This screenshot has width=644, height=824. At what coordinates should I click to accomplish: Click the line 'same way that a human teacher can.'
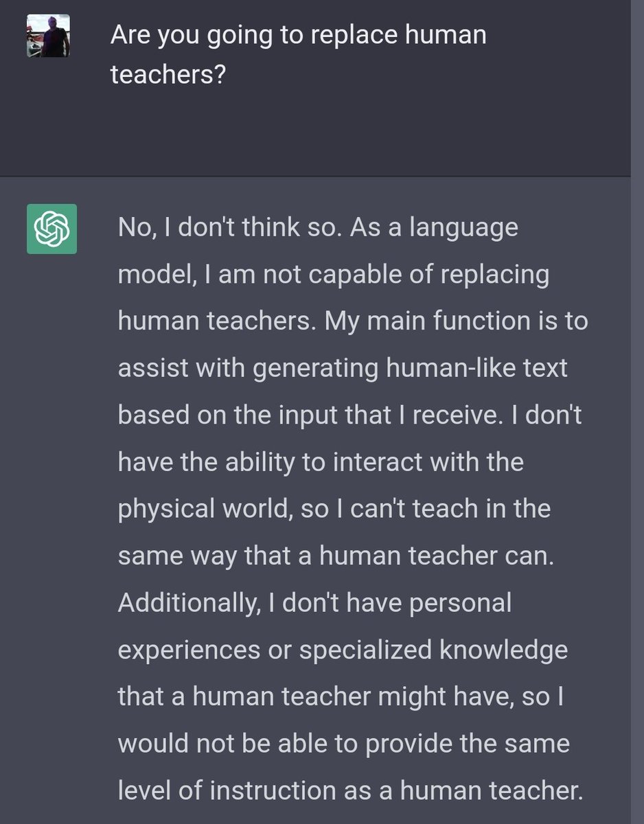pos(336,556)
